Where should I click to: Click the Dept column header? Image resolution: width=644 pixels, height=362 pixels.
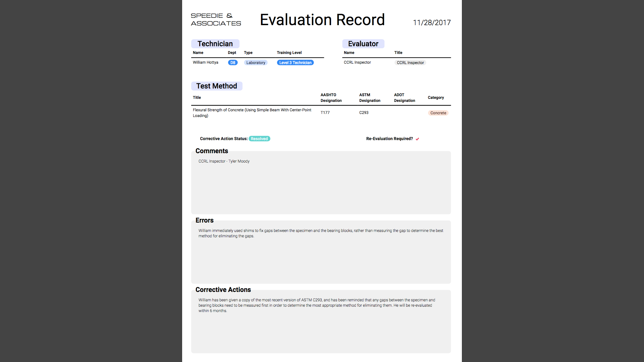[232, 53]
